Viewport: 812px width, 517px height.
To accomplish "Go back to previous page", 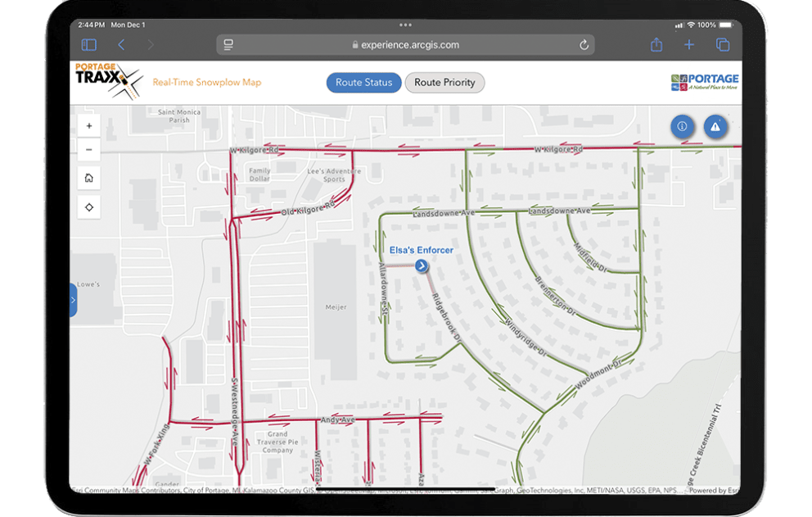I will pos(121,45).
